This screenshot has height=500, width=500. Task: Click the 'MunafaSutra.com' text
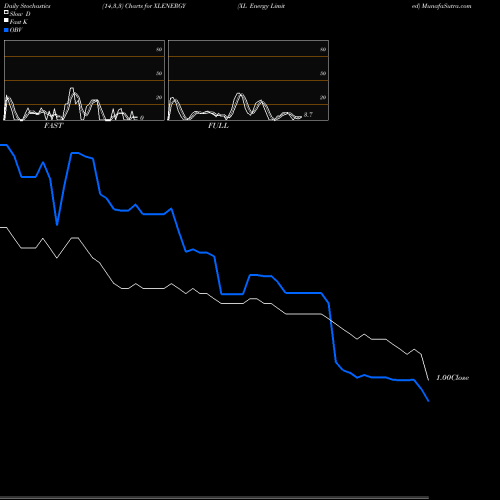click(446, 6)
